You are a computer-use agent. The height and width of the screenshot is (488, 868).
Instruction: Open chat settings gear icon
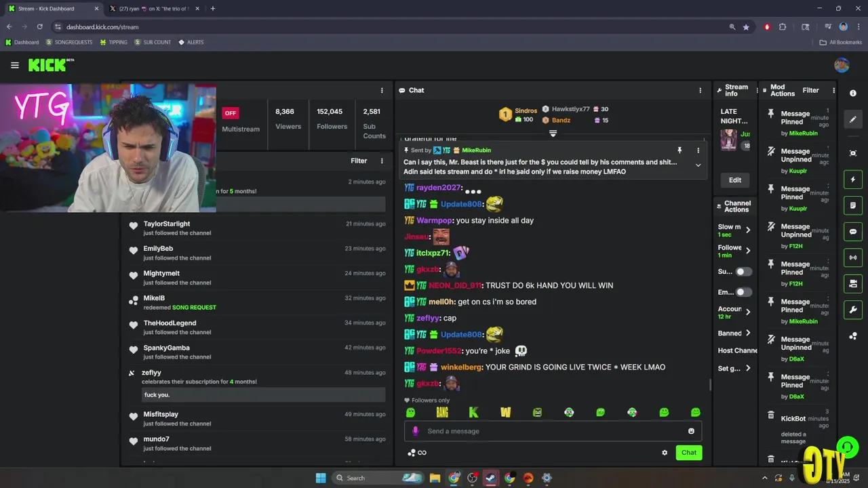point(665,453)
